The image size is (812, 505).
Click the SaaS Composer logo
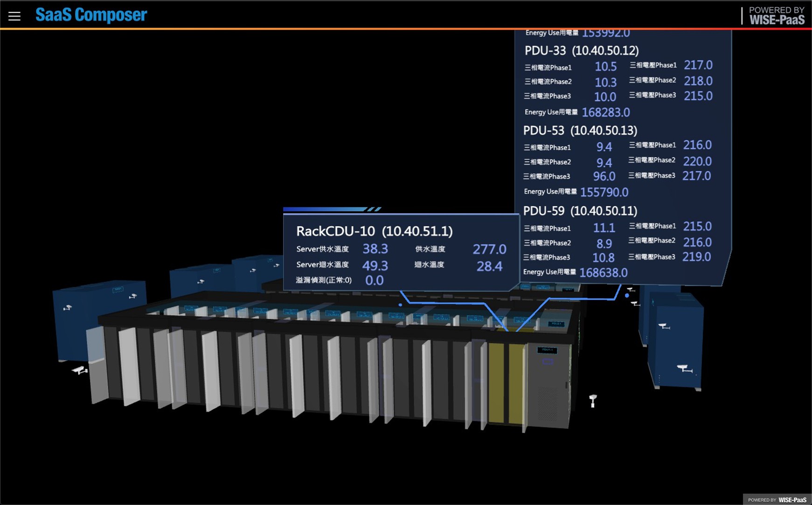(91, 15)
